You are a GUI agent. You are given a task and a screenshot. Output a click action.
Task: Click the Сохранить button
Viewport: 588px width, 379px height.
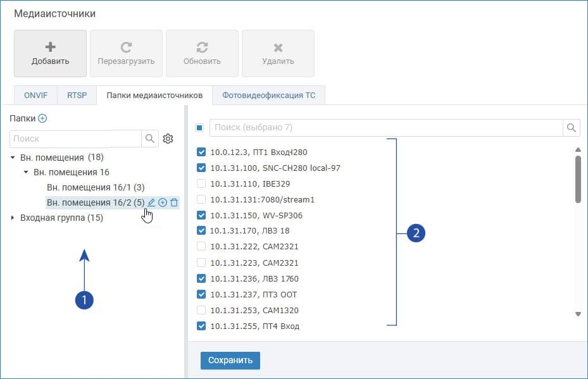click(x=230, y=360)
